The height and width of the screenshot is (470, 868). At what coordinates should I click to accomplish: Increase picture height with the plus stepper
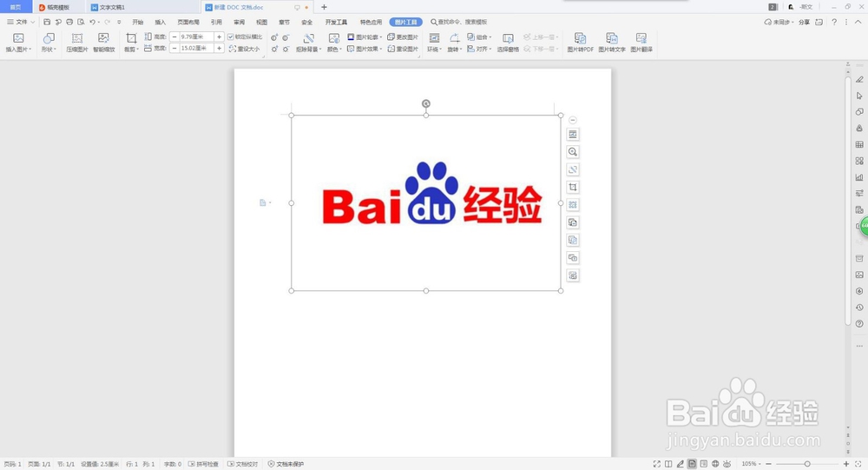click(220, 36)
